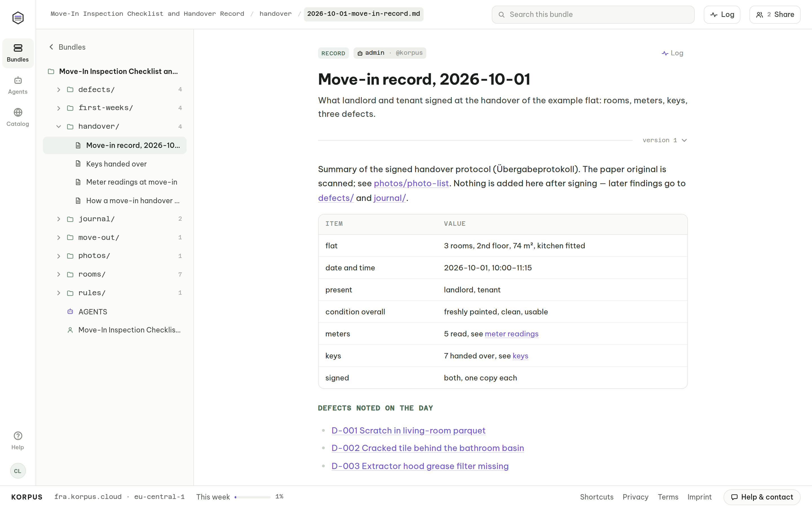Collapse the handover/ folder
The height and width of the screenshot is (508, 812).
pyautogui.click(x=59, y=127)
